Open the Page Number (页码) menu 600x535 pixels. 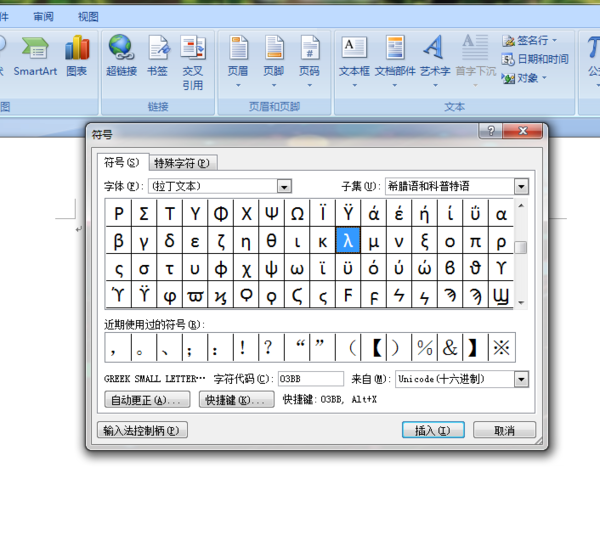[x=309, y=61]
